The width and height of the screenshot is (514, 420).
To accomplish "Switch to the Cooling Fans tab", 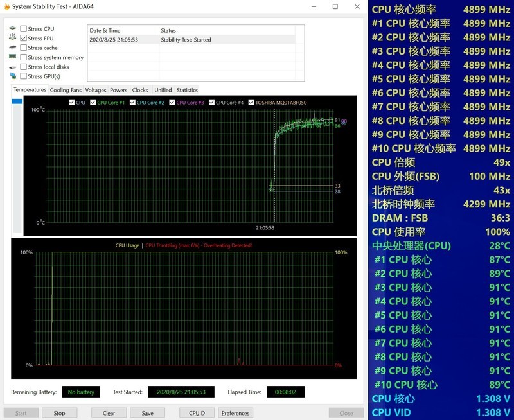I will coord(66,91).
